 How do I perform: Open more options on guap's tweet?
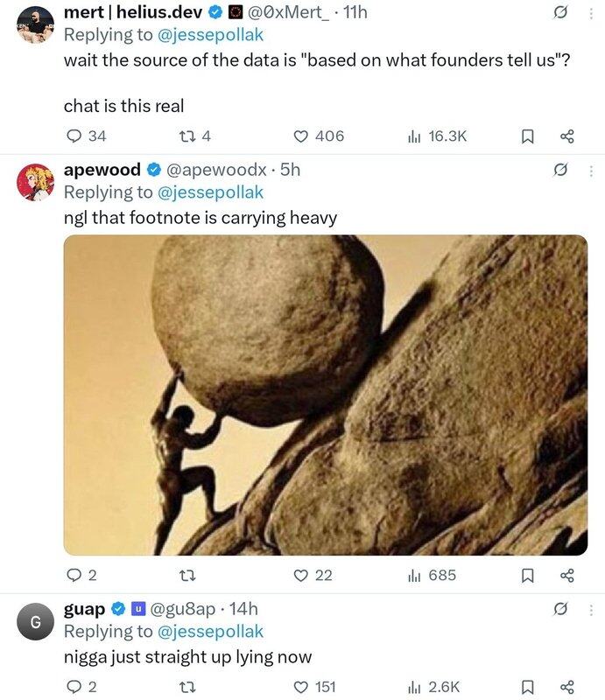click(x=591, y=609)
